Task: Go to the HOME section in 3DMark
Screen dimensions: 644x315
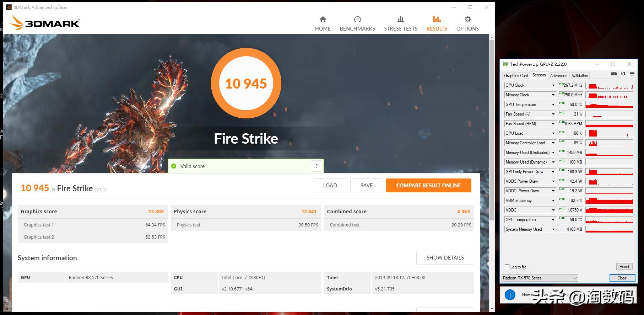Action: (x=323, y=23)
